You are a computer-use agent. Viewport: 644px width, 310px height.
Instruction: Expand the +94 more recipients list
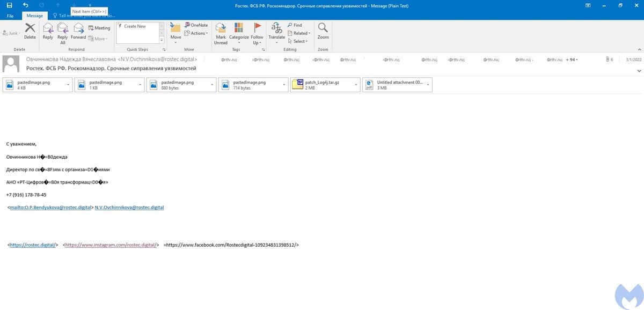(x=573, y=59)
